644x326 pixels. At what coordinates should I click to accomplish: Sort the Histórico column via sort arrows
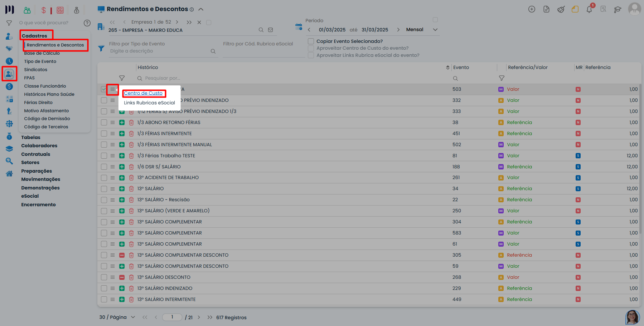(447, 68)
